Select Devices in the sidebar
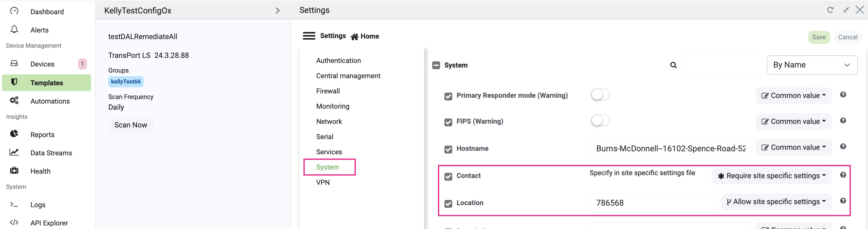This screenshot has height=229, width=868. tap(42, 64)
